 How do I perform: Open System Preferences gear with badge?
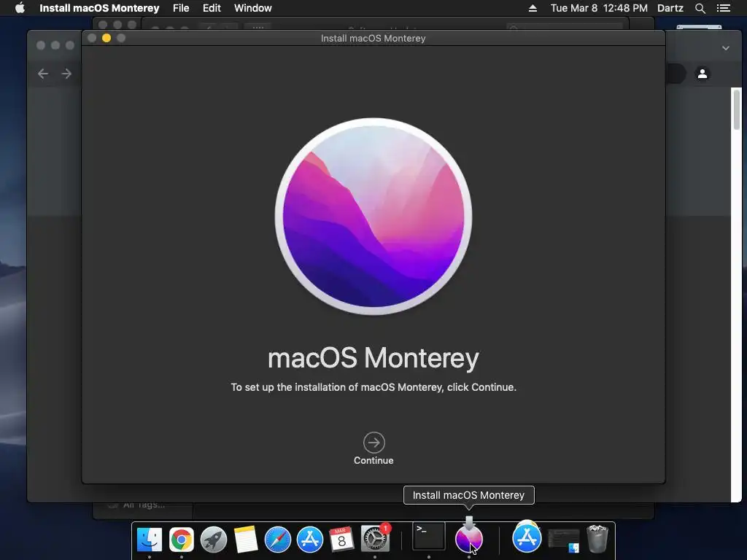376,539
